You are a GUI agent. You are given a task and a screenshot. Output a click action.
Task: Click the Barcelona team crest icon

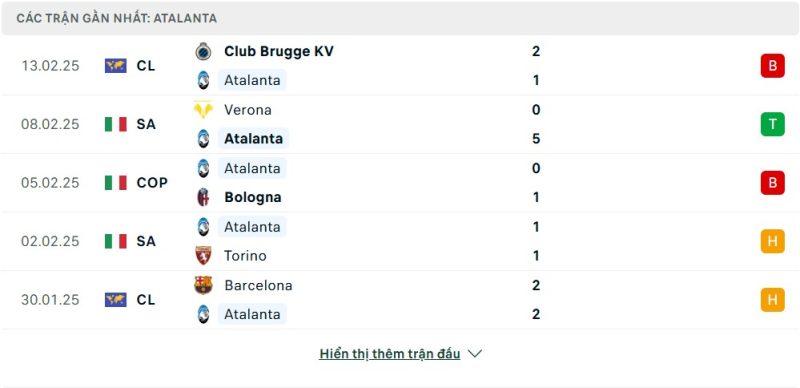(x=203, y=285)
